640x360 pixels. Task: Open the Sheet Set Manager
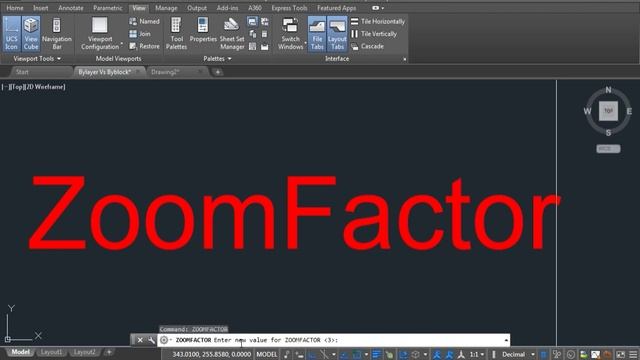(x=232, y=34)
